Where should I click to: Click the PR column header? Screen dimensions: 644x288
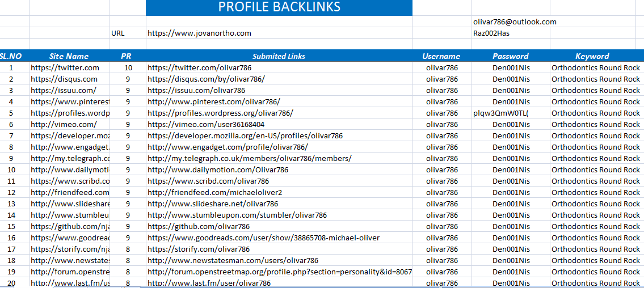click(x=126, y=56)
